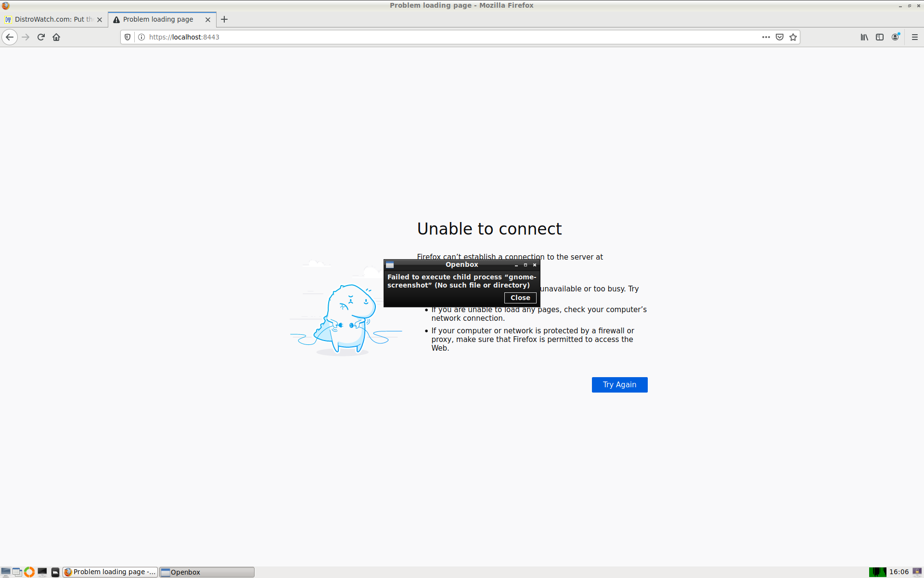Select the Problem loading page tab
The height and width of the screenshot is (578, 924).
pyautogui.click(x=162, y=19)
